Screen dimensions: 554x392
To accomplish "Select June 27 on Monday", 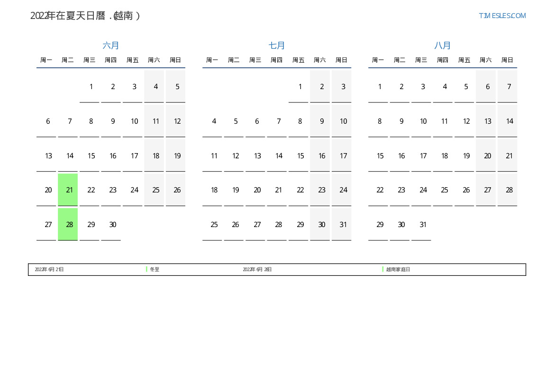I will coord(46,225).
